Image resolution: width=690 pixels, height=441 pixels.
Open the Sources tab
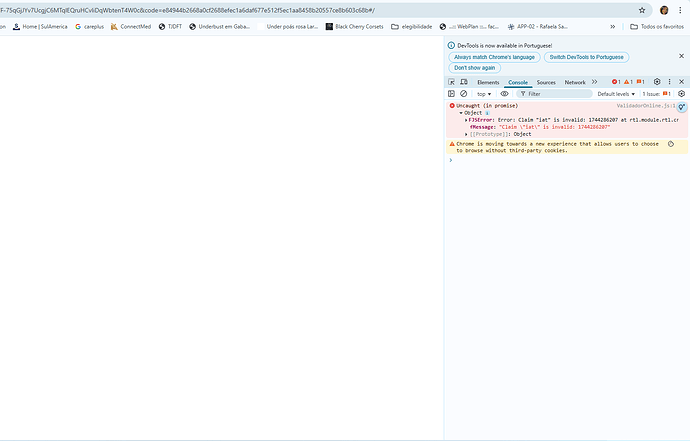click(x=546, y=82)
